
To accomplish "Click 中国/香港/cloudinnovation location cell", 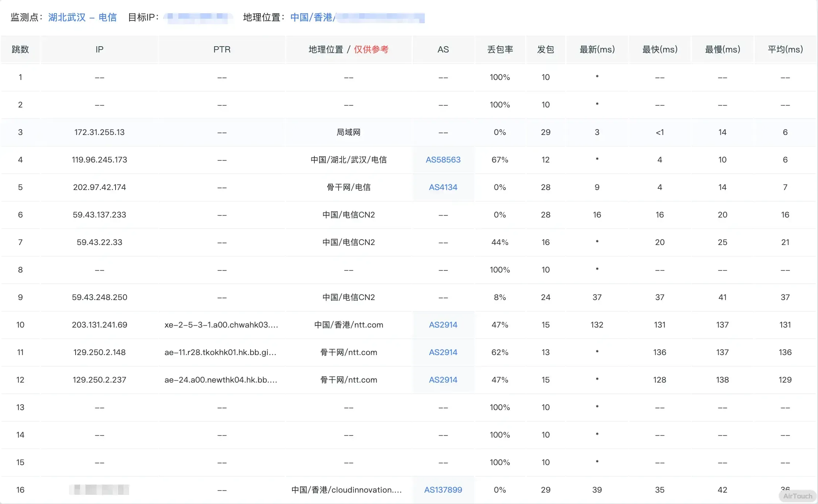I will pyautogui.click(x=346, y=490).
